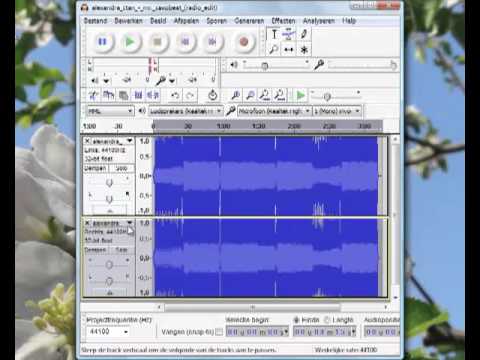The image size is (480, 360).
Task: Click the Fit Project zoom icon
Action: click(x=280, y=96)
